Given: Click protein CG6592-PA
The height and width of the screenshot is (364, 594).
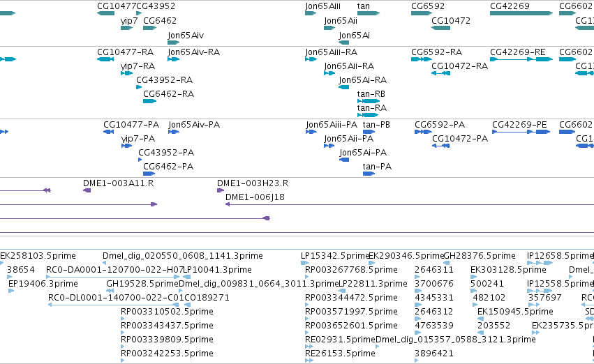Looking at the screenshot, I should tap(440, 125).
